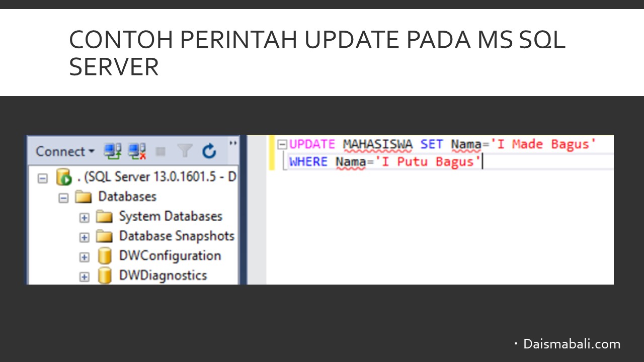Place cursor after 'I Putu Bagus' in editor

pyautogui.click(x=482, y=162)
